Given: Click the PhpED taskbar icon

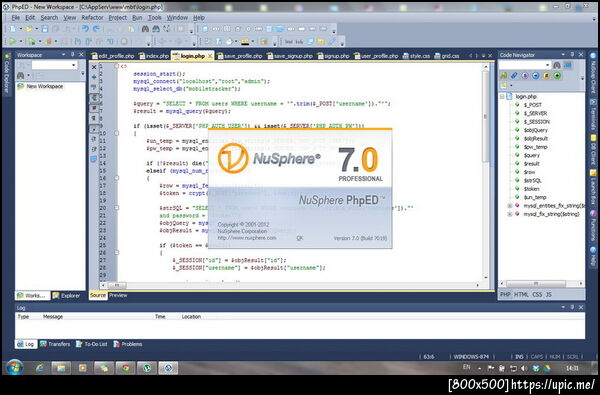Looking at the screenshot, I should [x=168, y=368].
